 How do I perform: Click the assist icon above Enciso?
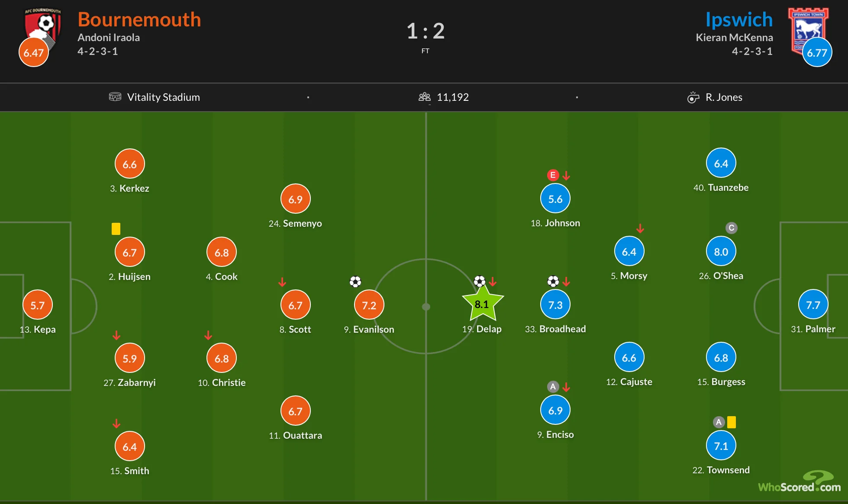[553, 387]
